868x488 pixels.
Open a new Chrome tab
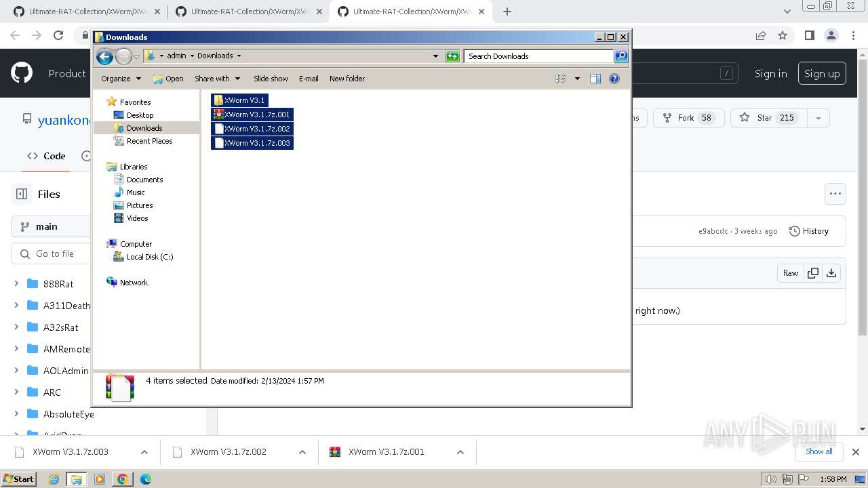point(507,12)
